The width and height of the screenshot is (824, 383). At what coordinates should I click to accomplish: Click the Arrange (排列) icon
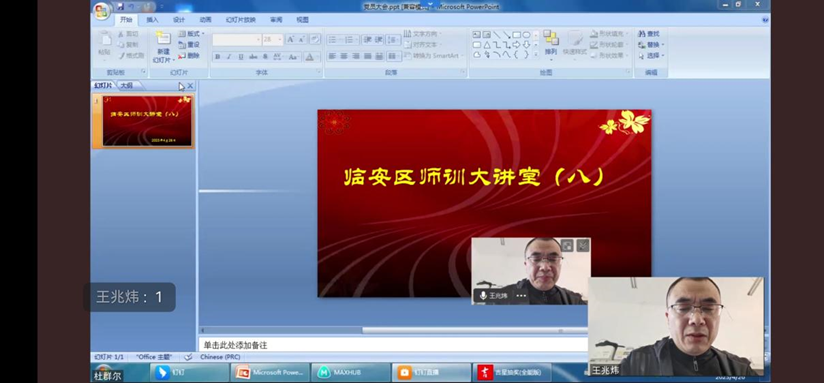[x=551, y=38]
